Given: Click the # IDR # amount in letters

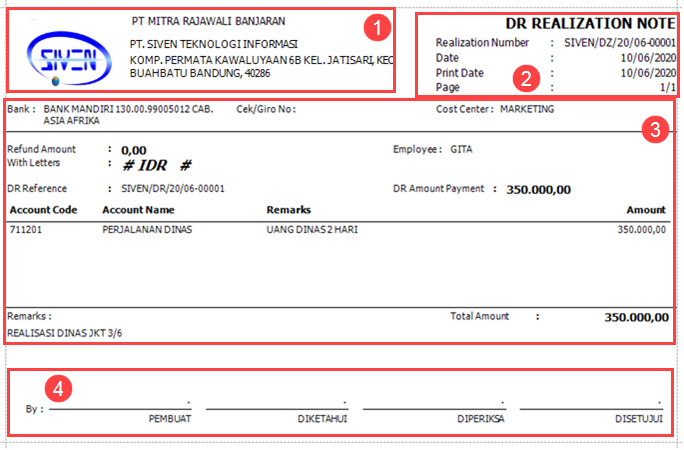Looking at the screenshot, I should 157,165.
